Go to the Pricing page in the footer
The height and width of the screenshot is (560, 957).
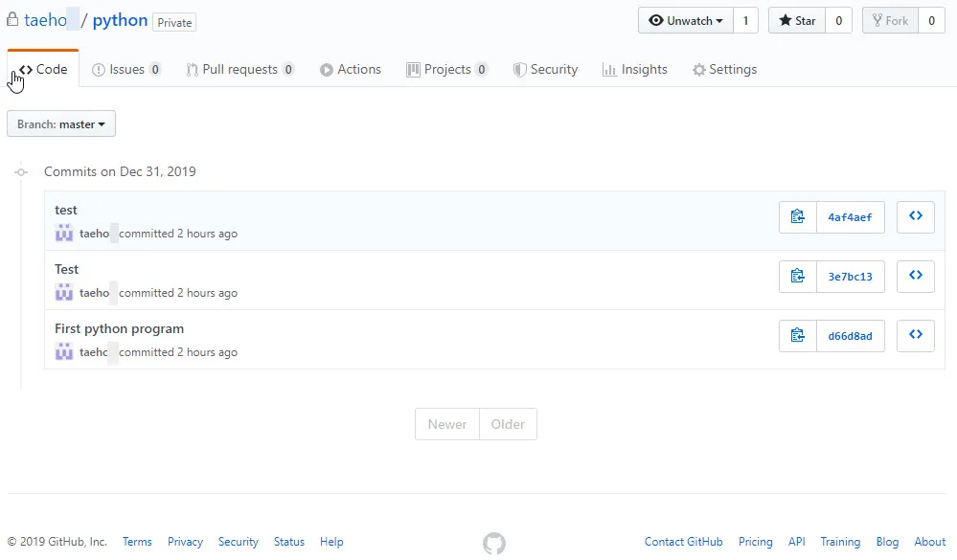[x=756, y=542]
